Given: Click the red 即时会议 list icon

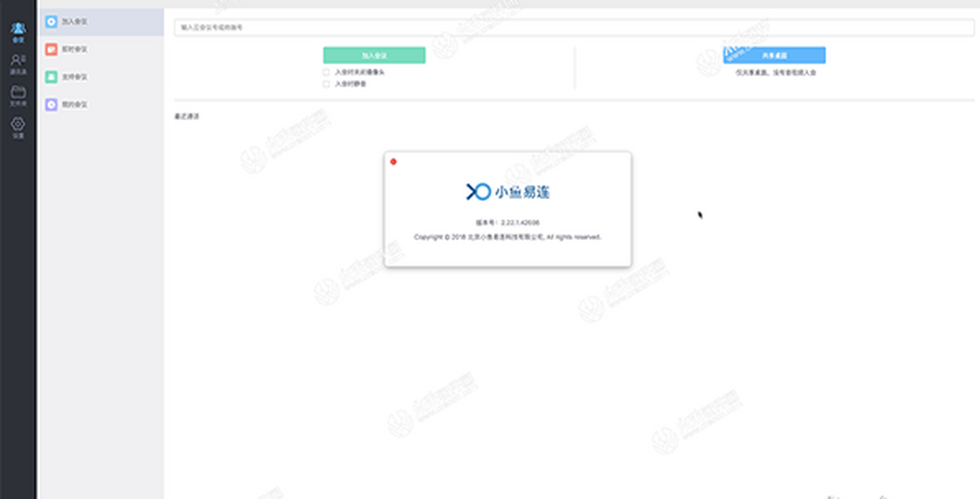Looking at the screenshot, I should (51, 49).
